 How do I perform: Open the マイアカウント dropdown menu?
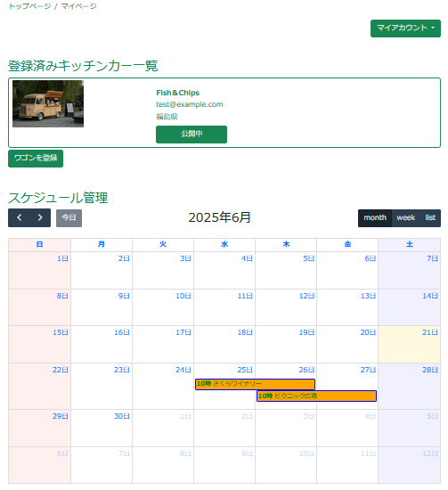(405, 29)
